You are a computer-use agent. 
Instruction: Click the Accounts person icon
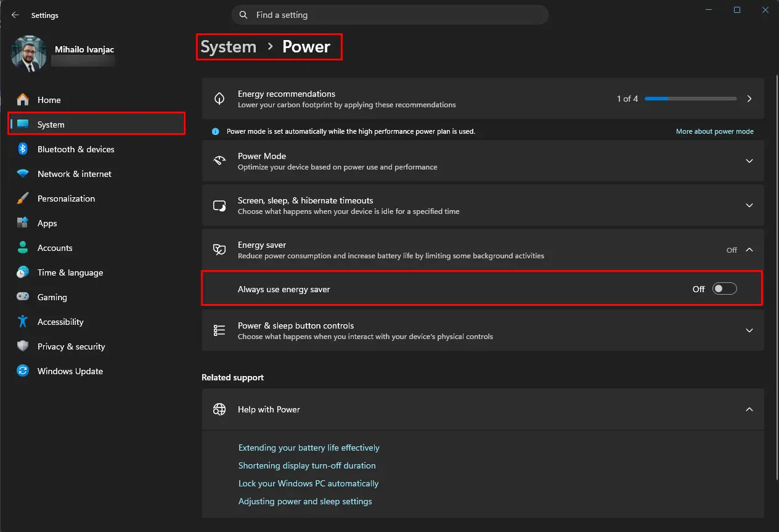pyautogui.click(x=23, y=248)
